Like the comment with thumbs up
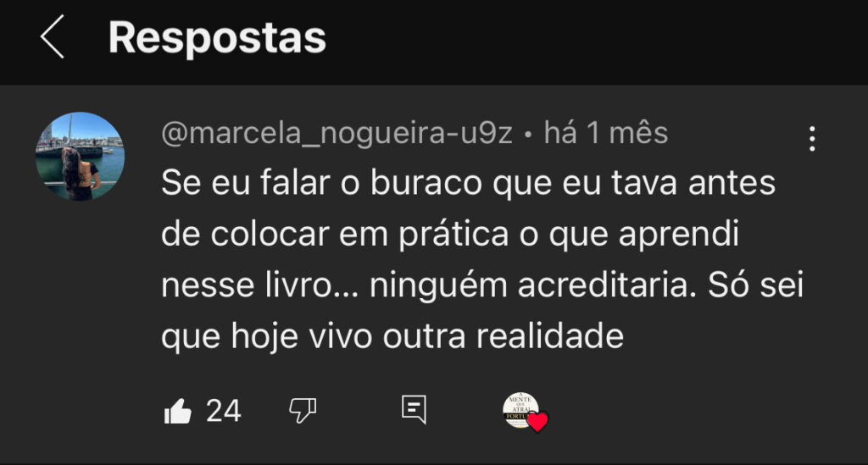This screenshot has height=465, width=868. [x=178, y=411]
